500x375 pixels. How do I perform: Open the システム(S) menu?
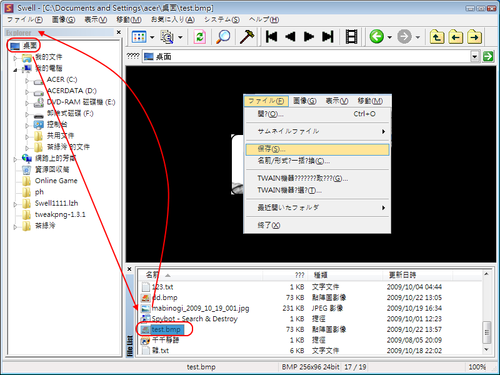pyautogui.click(x=222, y=19)
